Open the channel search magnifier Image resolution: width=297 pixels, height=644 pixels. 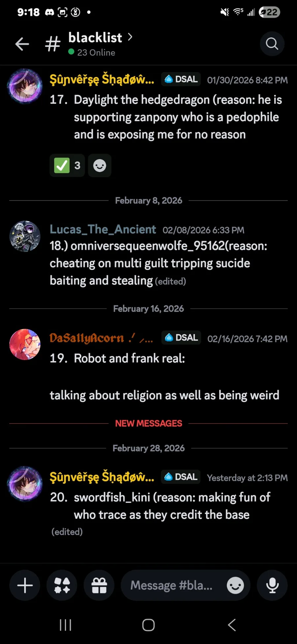[272, 44]
